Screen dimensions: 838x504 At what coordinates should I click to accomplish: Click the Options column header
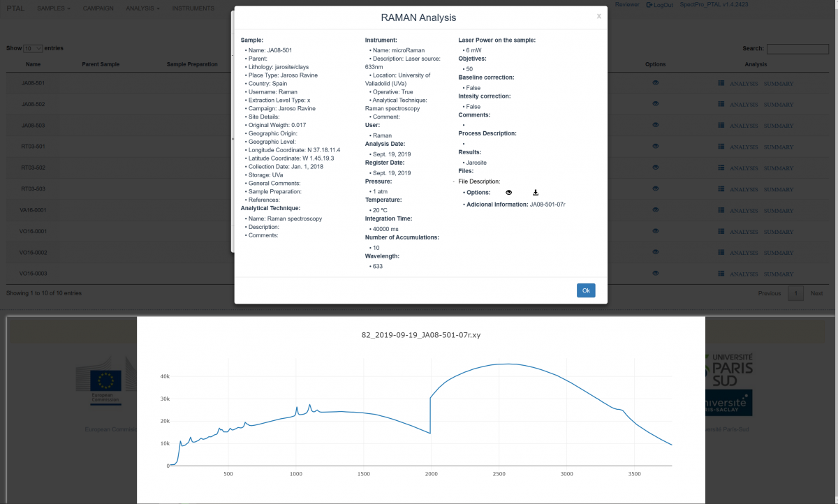point(656,64)
